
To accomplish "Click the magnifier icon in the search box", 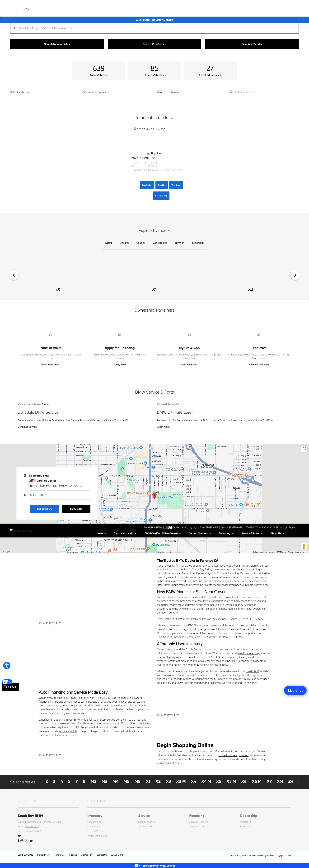I will [x=15, y=28].
